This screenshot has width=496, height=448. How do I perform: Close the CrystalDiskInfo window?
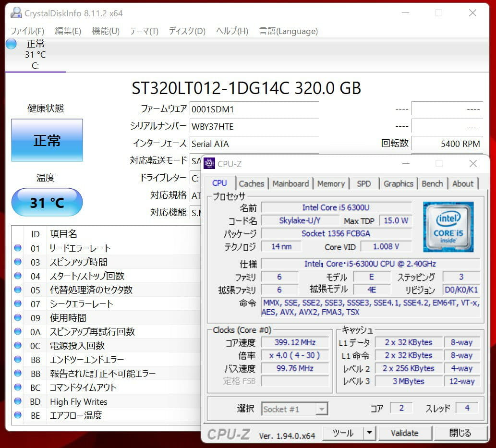(472, 12)
